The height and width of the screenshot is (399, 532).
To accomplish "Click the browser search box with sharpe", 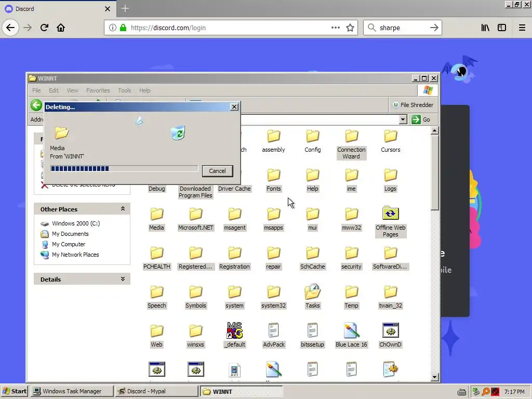I will [403, 28].
